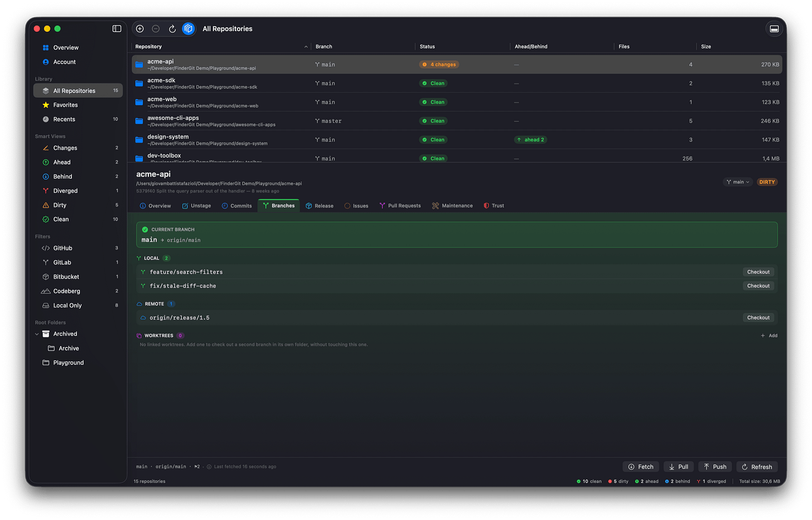
Task: Click the add repository plus icon
Action: point(140,28)
